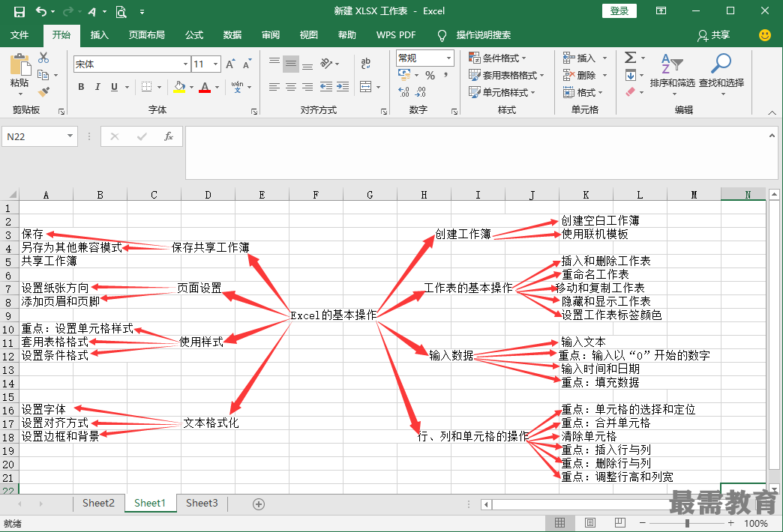Click the Center horizontal alignment icon
This screenshot has height=532, width=783.
291,87
